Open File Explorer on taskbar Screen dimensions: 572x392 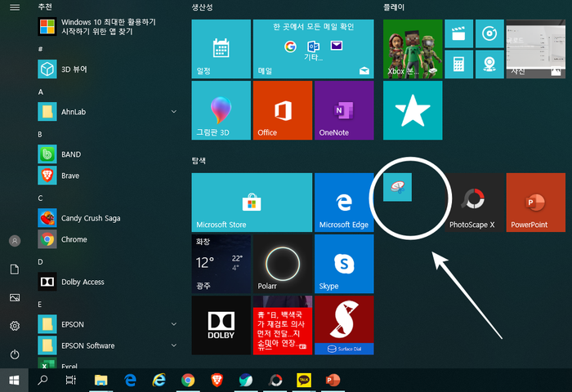(101, 381)
